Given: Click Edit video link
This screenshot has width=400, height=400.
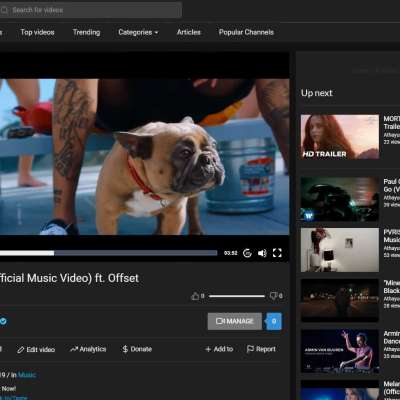Looking at the screenshot, I should point(36,349).
